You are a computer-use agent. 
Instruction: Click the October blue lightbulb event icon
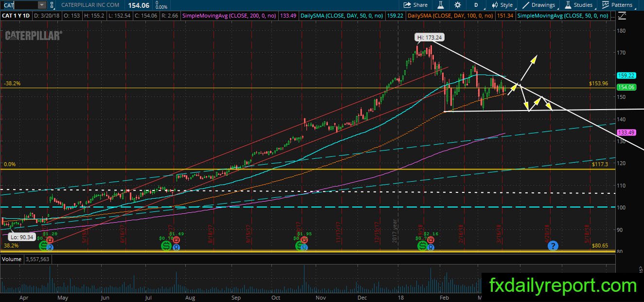pos(305,247)
